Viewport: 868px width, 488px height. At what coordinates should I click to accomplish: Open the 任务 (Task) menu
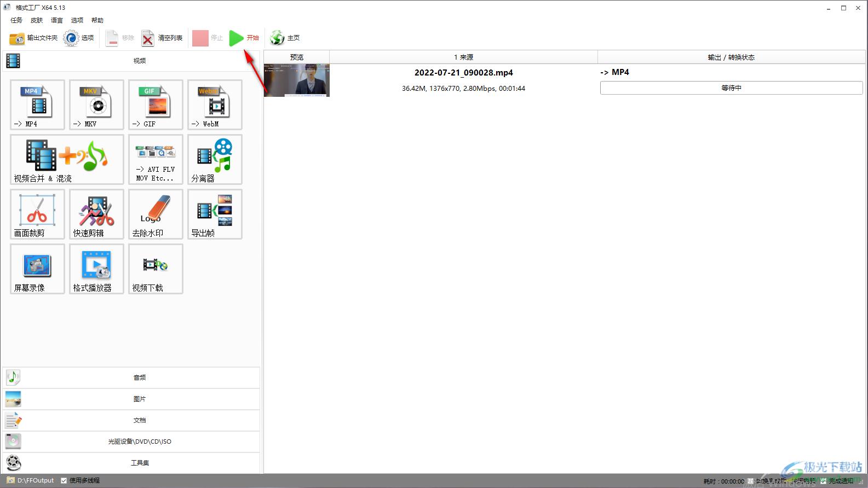click(16, 20)
